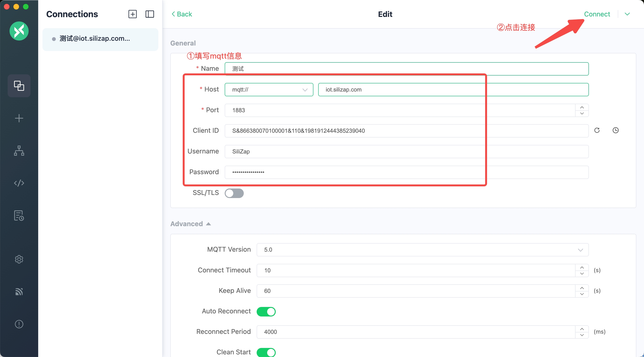The image size is (644, 357).
Task: Toggle the connections panel layout icon
Action: tap(150, 14)
